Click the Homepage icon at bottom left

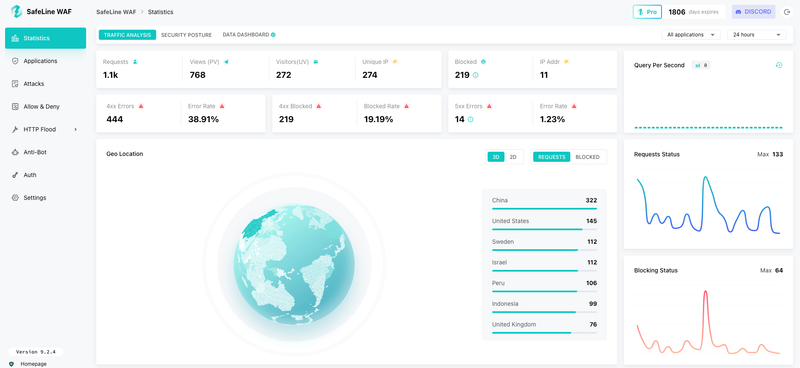(x=11, y=364)
